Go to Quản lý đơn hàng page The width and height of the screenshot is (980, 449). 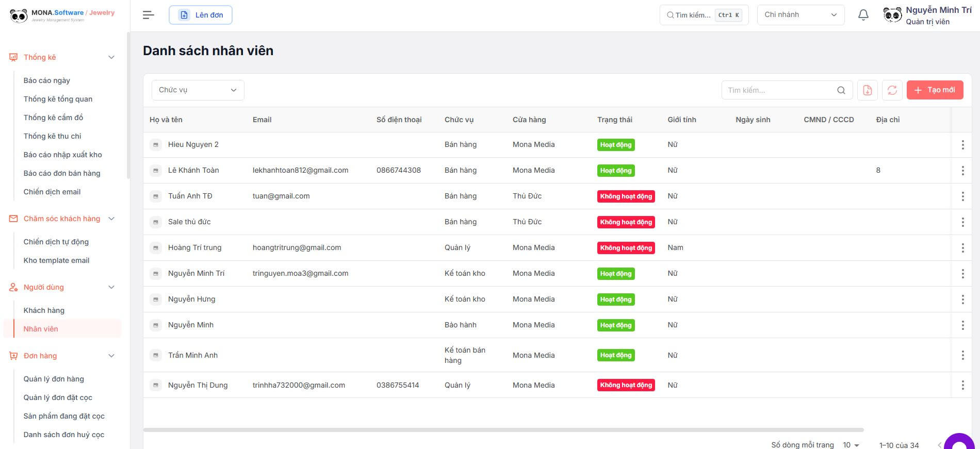click(54, 379)
